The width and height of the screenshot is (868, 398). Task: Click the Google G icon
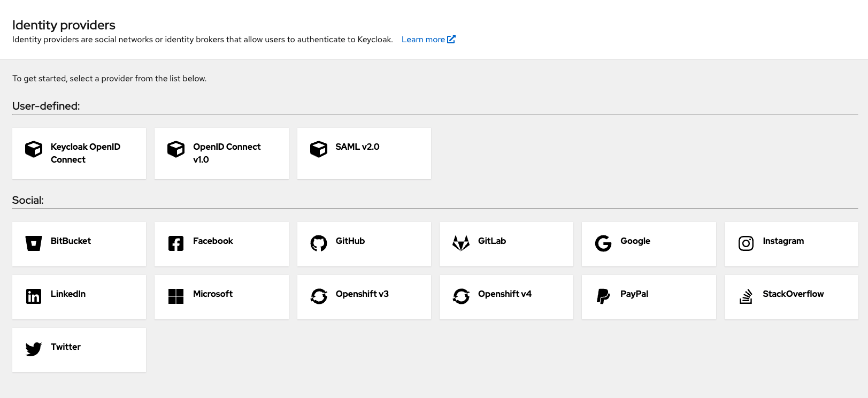point(603,243)
